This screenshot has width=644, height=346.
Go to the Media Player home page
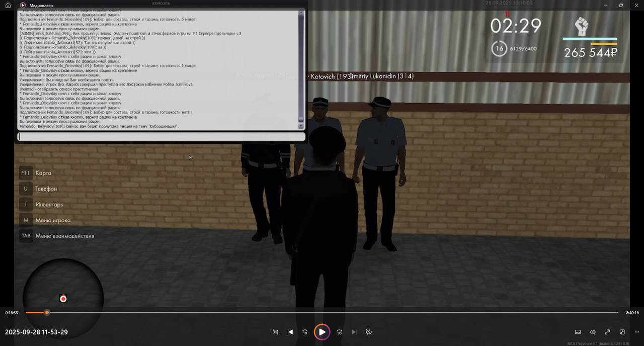click(x=8, y=5)
